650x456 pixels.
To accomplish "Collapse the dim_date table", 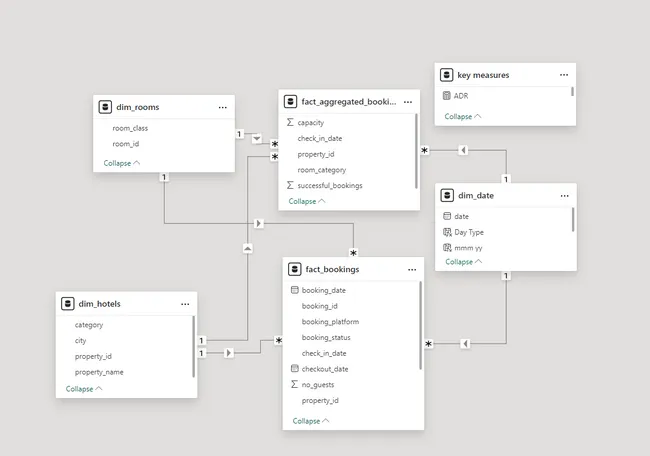I will (464, 262).
